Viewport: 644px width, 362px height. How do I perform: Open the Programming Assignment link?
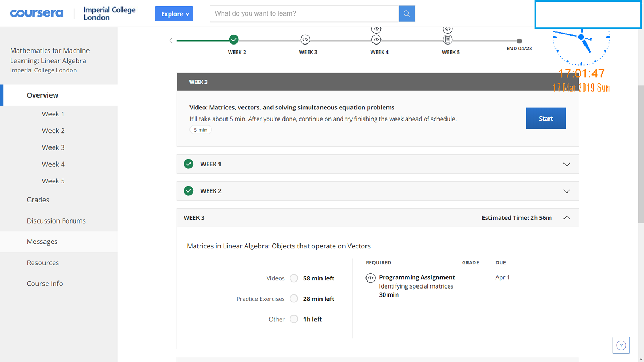pyautogui.click(x=417, y=277)
